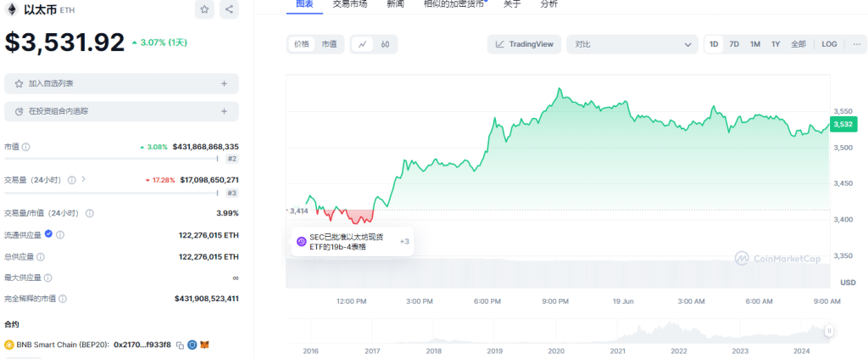Click 加入自选列表 button
The image size is (868, 359).
pyautogui.click(x=121, y=83)
